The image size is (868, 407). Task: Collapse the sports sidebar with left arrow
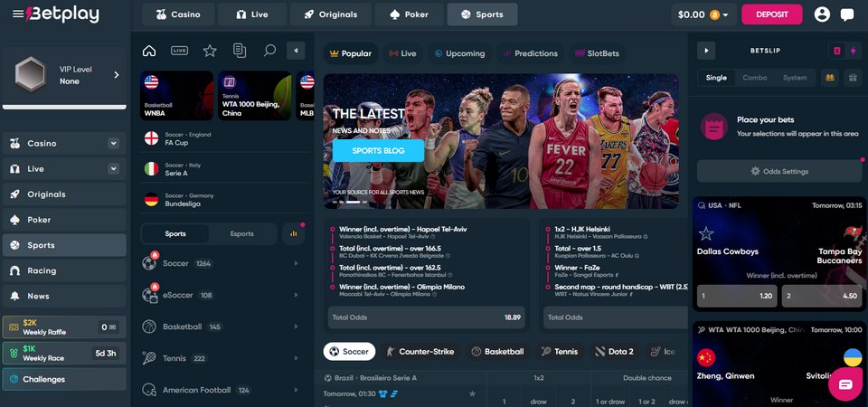pos(296,51)
